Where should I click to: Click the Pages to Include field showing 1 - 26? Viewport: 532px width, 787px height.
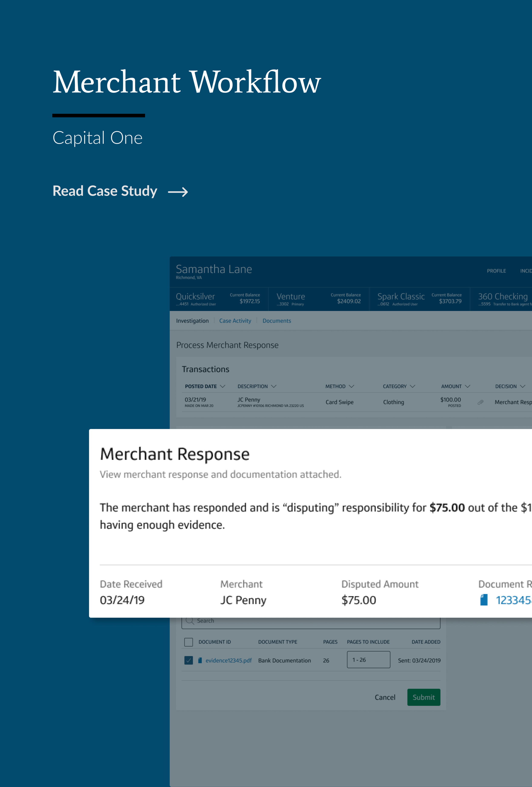pyautogui.click(x=369, y=660)
